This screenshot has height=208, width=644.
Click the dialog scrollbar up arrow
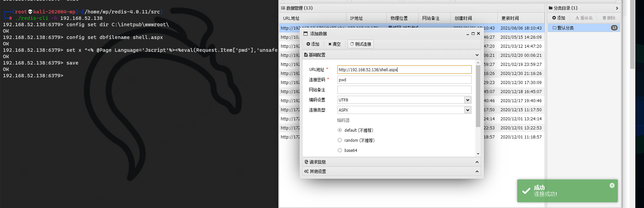(x=478, y=63)
